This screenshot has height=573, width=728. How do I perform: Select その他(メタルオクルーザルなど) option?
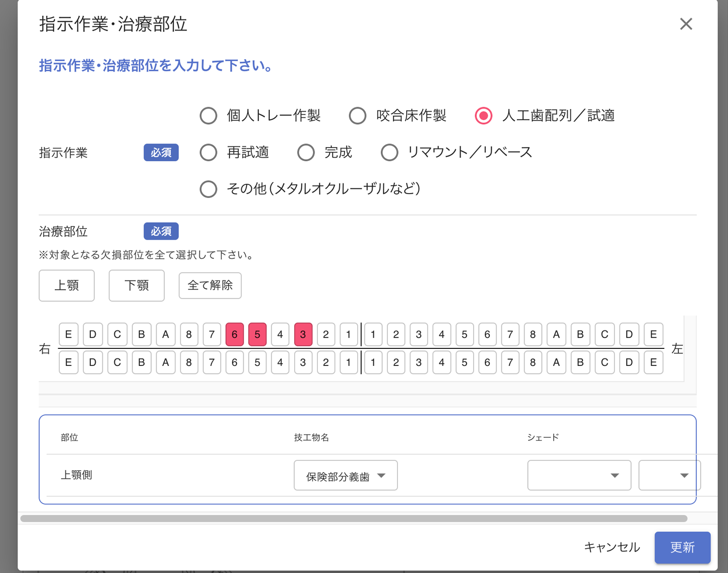pyautogui.click(x=209, y=189)
